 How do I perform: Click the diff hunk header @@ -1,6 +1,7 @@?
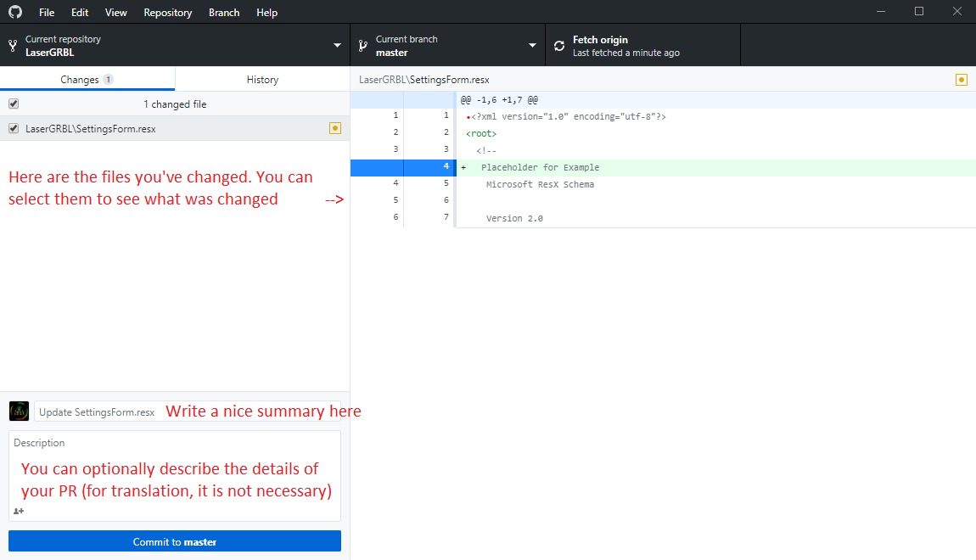tap(499, 99)
